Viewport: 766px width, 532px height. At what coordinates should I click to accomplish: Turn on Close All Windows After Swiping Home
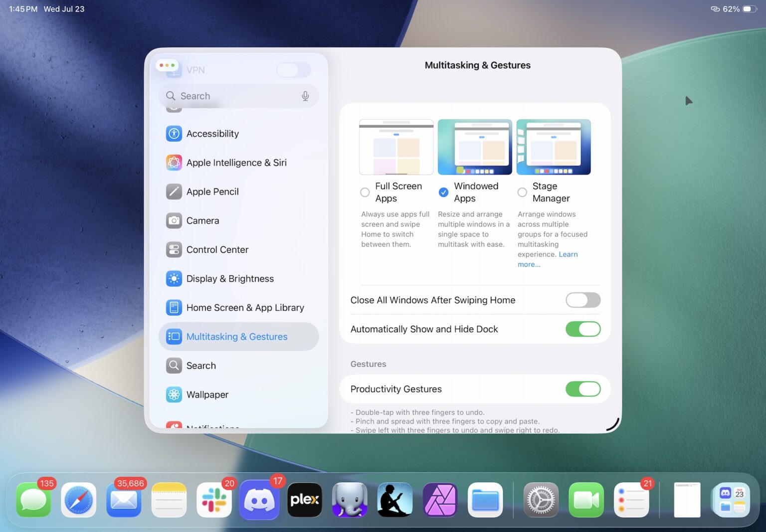(x=582, y=300)
